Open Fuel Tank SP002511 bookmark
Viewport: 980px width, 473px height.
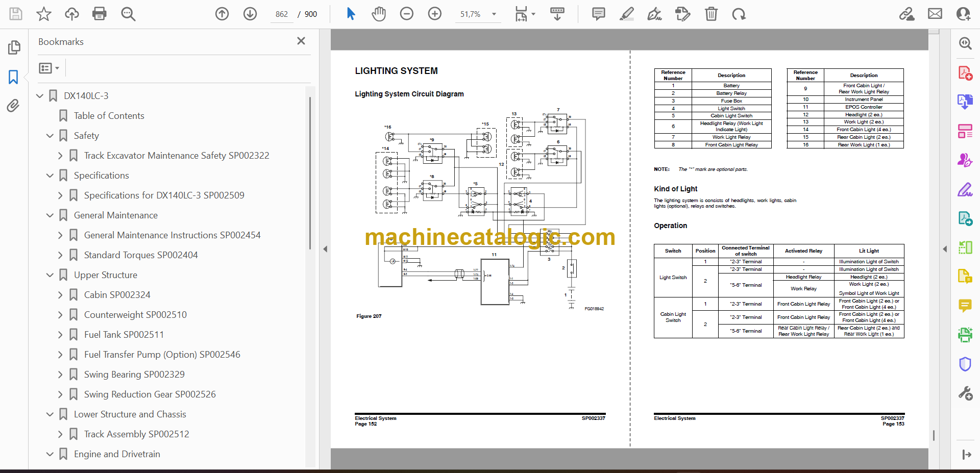pos(124,334)
